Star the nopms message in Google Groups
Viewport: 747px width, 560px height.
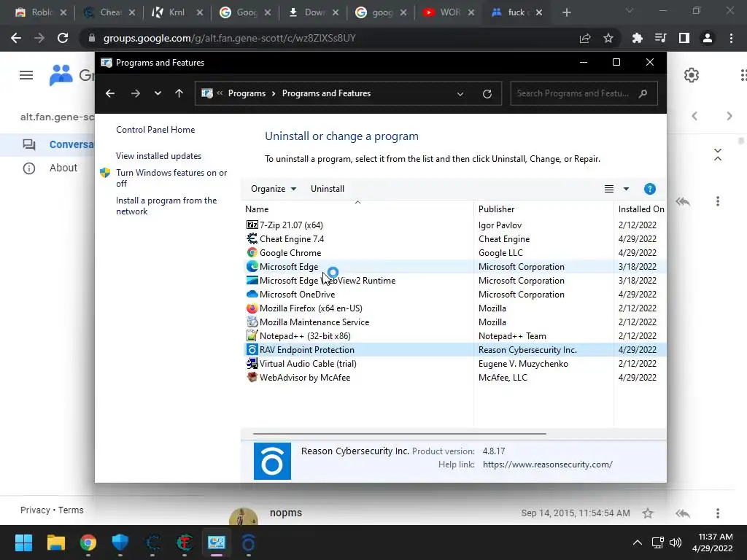point(648,513)
